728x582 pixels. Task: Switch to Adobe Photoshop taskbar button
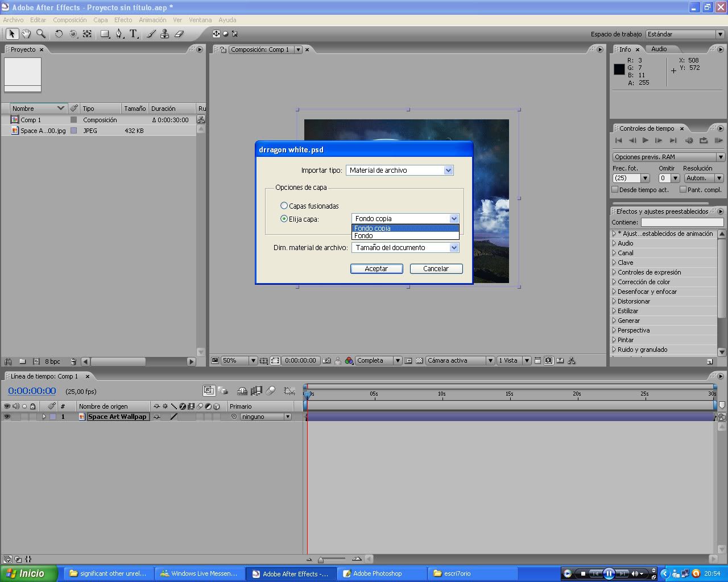tap(382, 573)
